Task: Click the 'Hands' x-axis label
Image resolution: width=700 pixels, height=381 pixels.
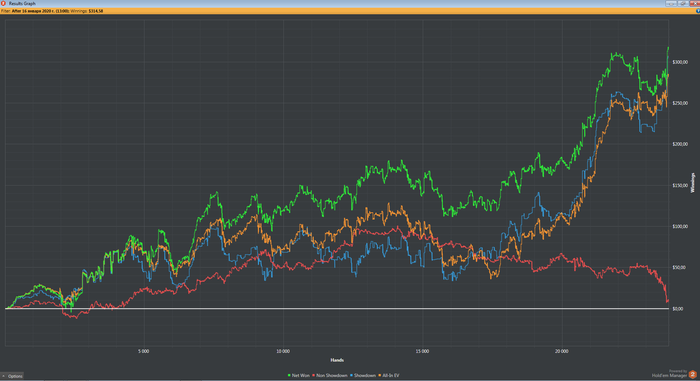Action: [337, 360]
